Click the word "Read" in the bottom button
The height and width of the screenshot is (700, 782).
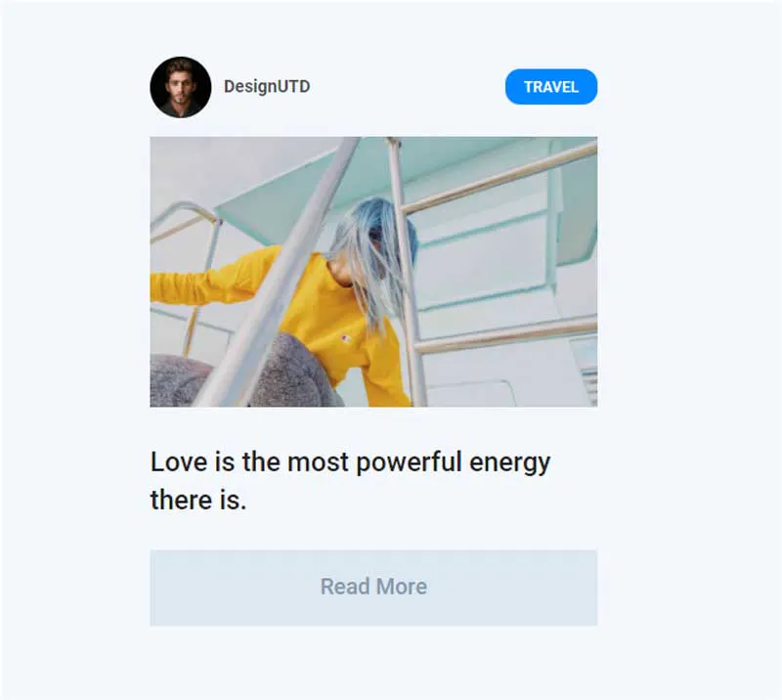[x=346, y=587]
